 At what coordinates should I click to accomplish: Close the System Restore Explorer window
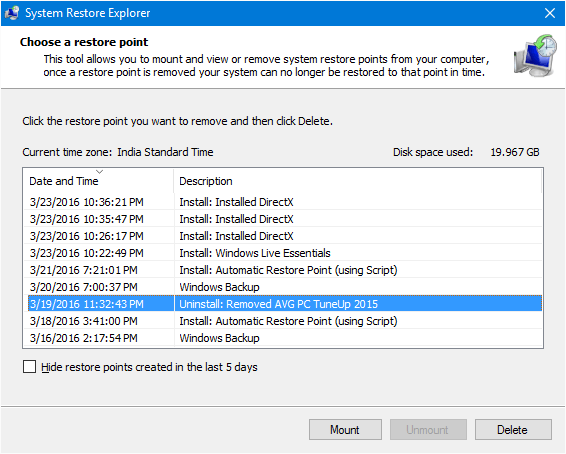point(550,13)
